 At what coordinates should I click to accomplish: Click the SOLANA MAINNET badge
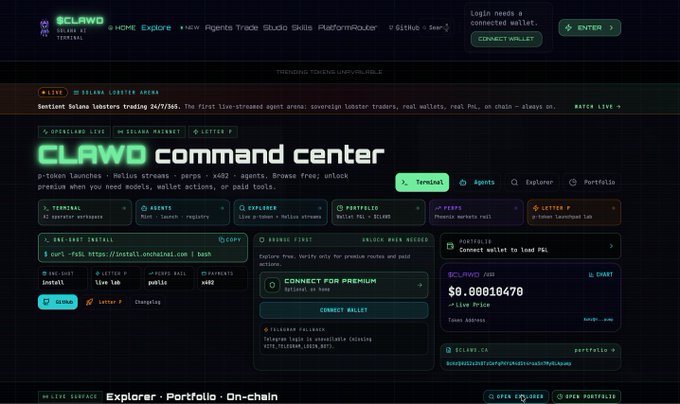pos(149,132)
